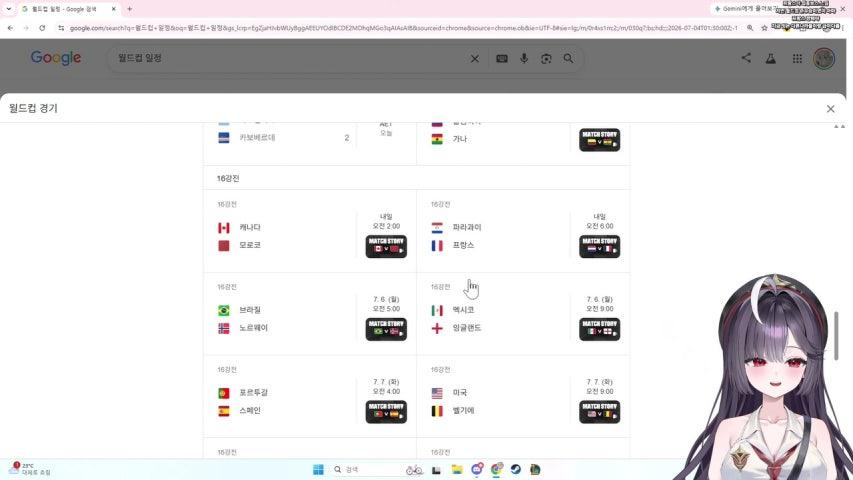Open the Google apps grid
This screenshot has height=480, width=853.
tap(797, 58)
